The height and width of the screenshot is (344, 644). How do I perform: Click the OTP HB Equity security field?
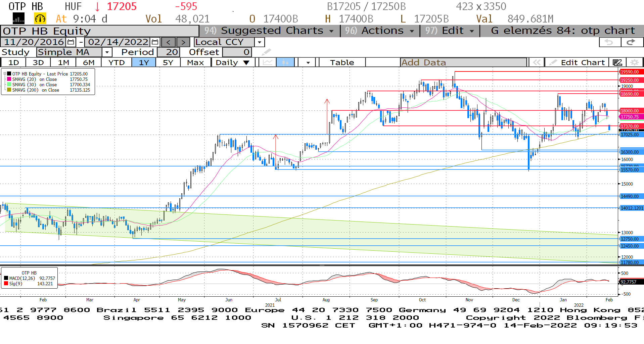pos(100,31)
